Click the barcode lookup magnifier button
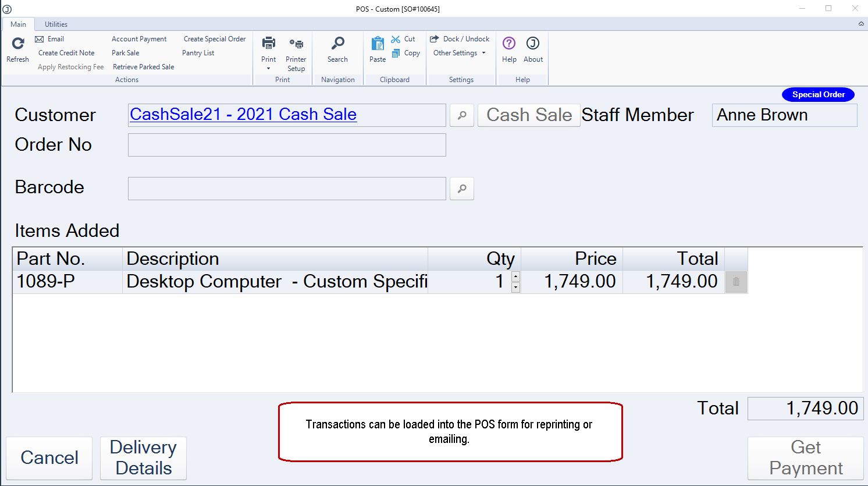868x486 pixels. [462, 189]
